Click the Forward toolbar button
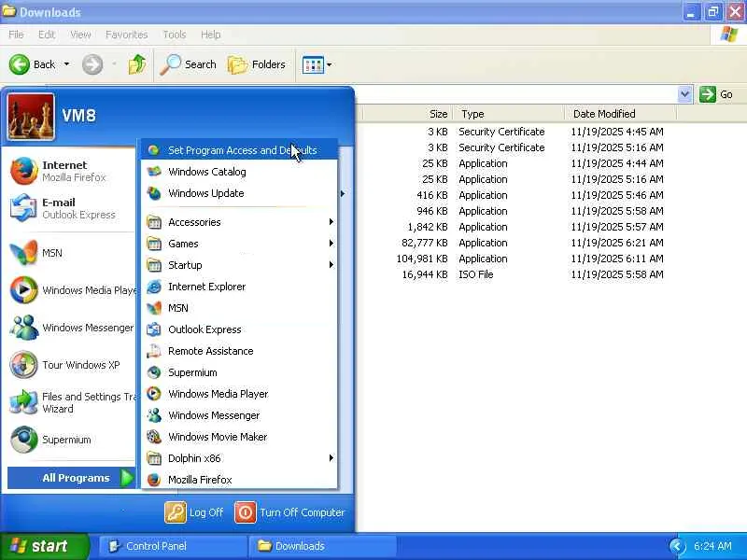747x560 pixels. coord(92,64)
